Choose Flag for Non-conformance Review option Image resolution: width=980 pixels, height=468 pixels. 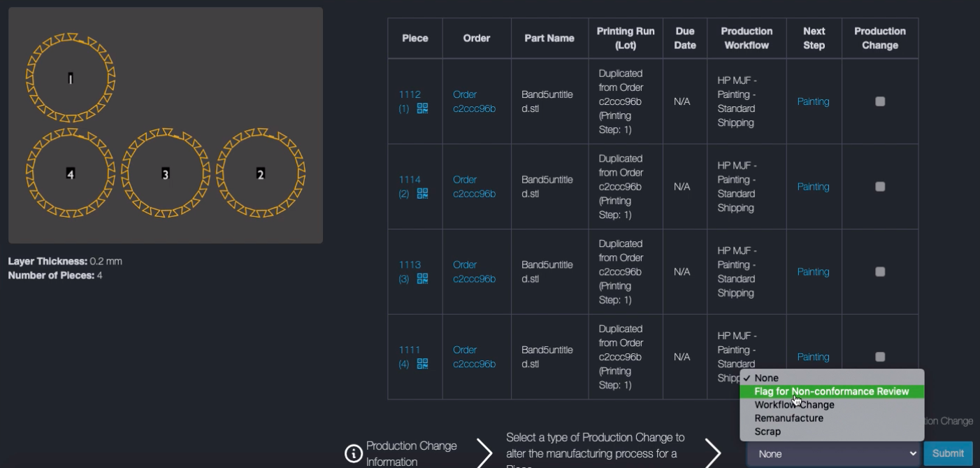(831, 392)
